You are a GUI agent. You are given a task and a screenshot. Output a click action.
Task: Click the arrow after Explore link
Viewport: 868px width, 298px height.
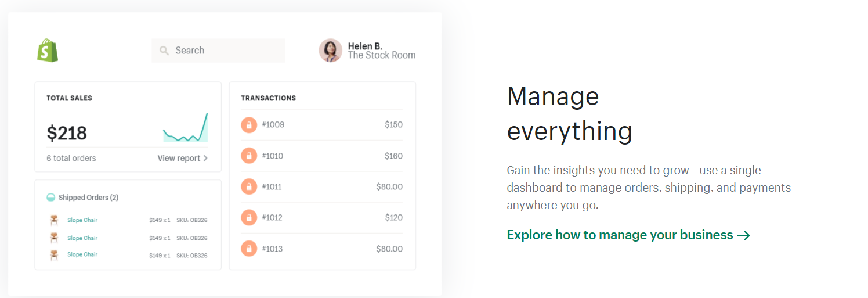click(743, 235)
